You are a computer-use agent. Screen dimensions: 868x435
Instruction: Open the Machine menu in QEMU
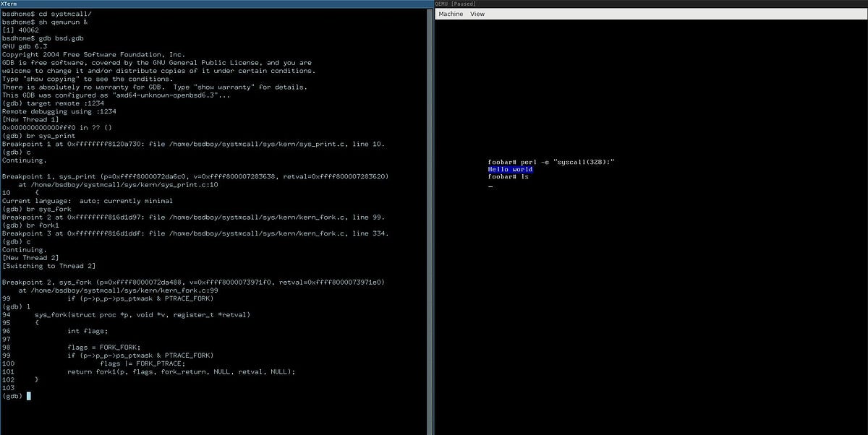point(450,14)
